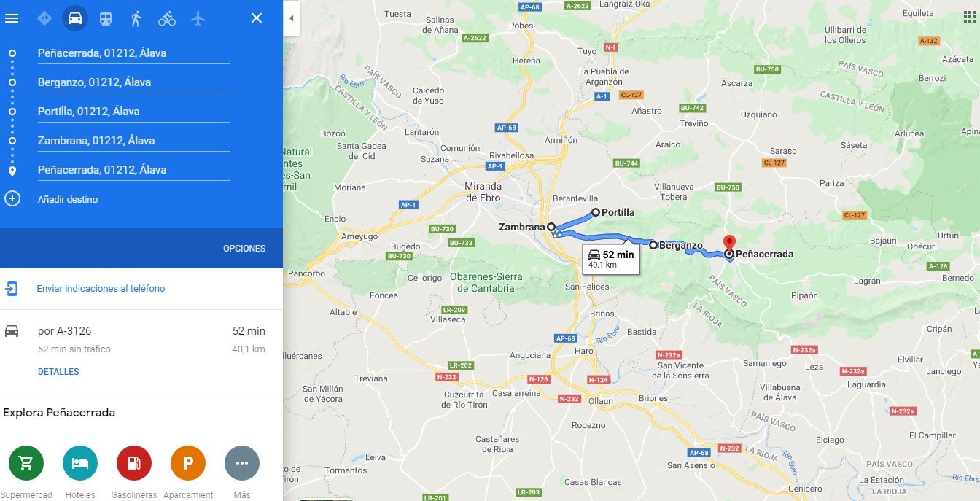Viewport: 980px width, 501px height.
Task: Collapse the side panel arrow
Action: 291,18
